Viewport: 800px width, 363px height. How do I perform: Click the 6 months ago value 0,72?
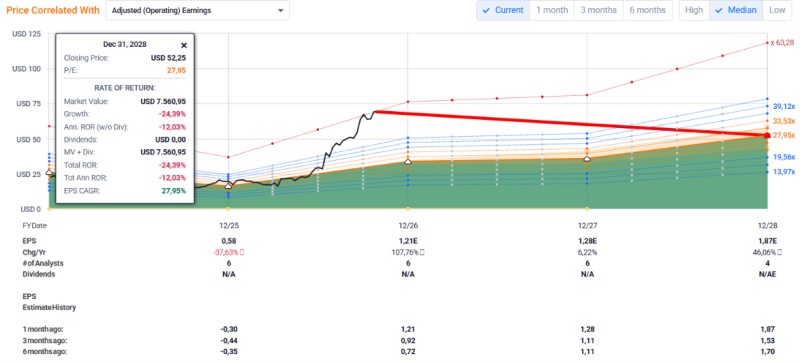click(407, 352)
